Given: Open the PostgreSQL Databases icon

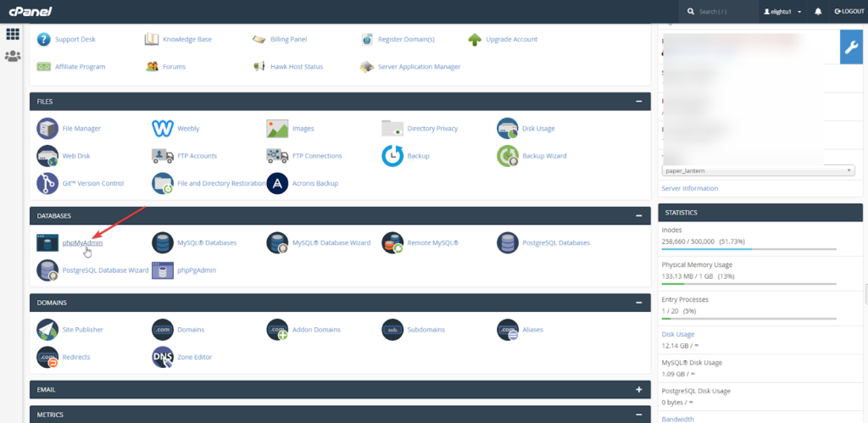Looking at the screenshot, I should [508, 243].
